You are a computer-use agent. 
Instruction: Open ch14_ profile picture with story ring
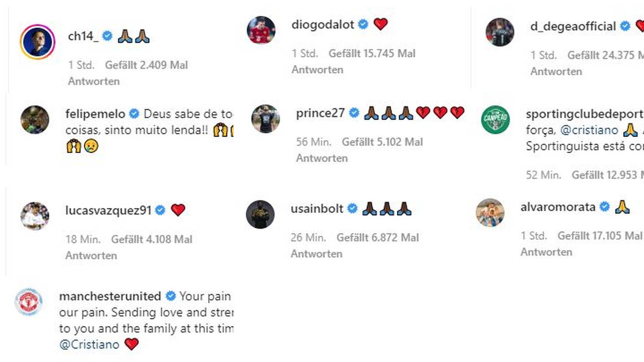pyautogui.click(x=37, y=42)
